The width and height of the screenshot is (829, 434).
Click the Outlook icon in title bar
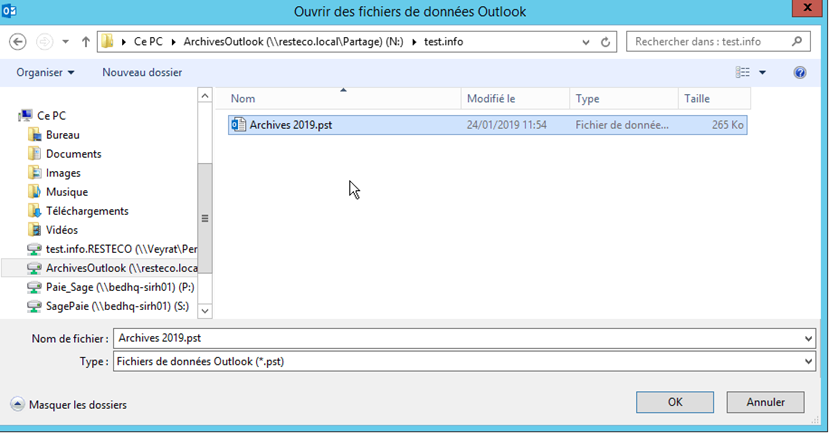(x=9, y=10)
